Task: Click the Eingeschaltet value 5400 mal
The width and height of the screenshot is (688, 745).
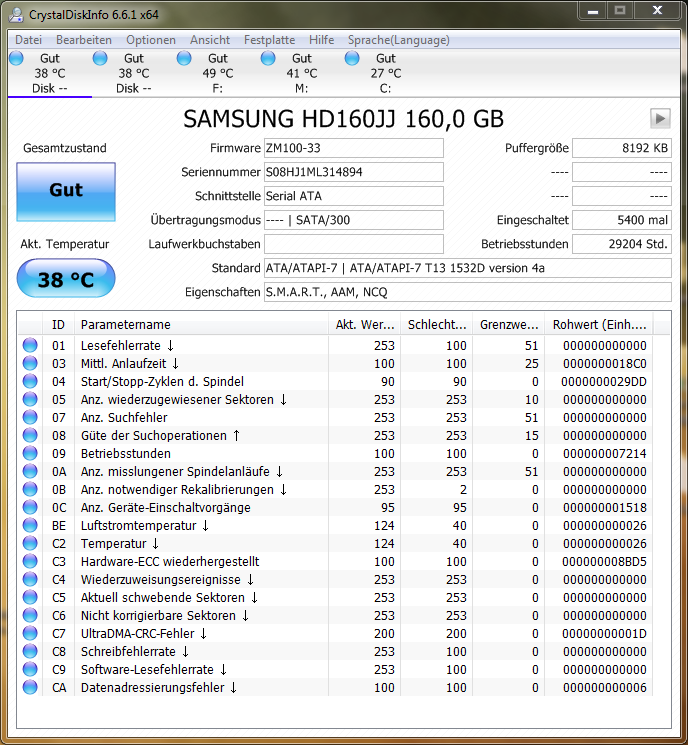Action: click(x=621, y=220)
